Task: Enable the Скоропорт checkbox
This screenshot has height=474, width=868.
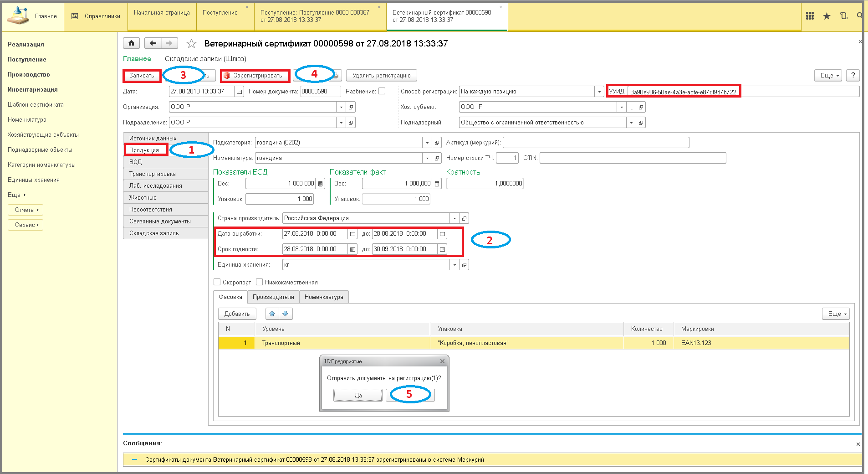Action: (217, 282)
